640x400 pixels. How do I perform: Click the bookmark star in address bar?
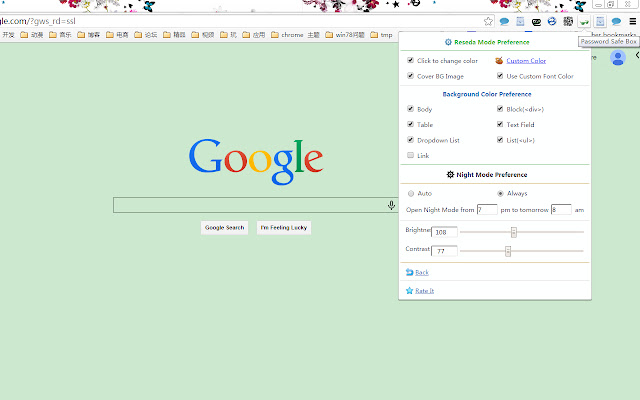489,20
